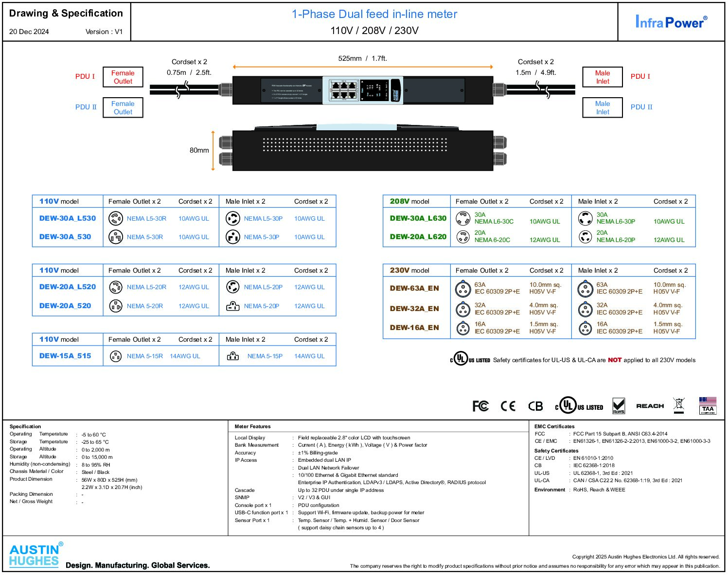Click NEMA L6-20P inlet symbol
Image resolution: width=728 pixels, height=575 pixels.
pos(585,237)
